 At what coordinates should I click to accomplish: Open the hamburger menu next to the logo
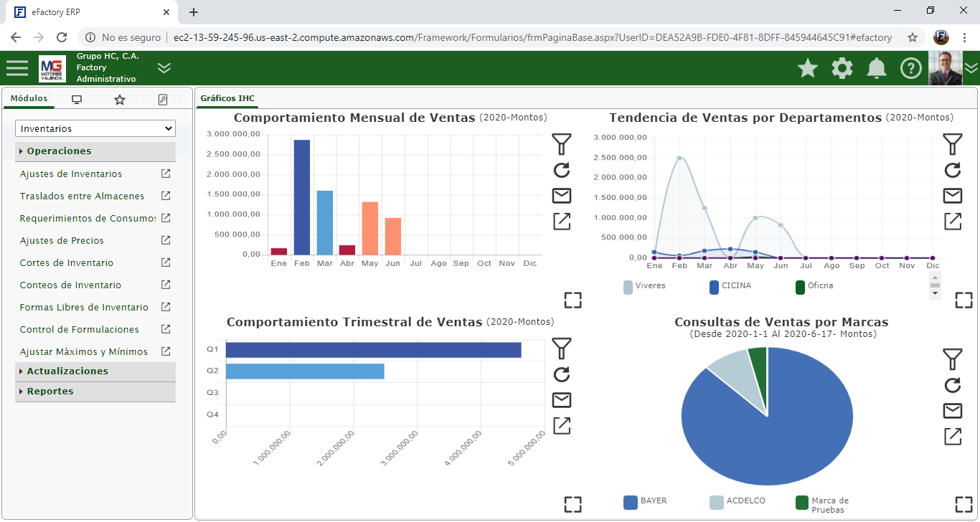[x=17, y=68]
